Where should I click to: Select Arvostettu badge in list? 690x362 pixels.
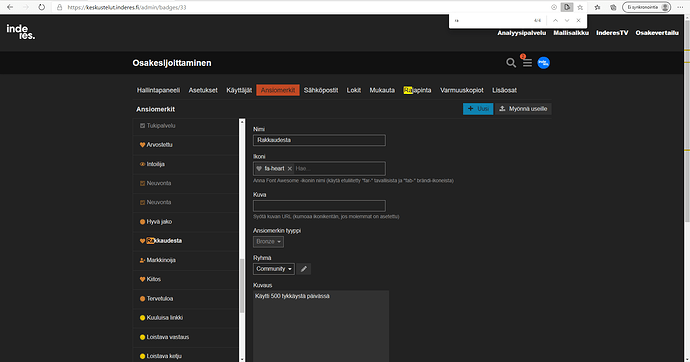point(186,145)
